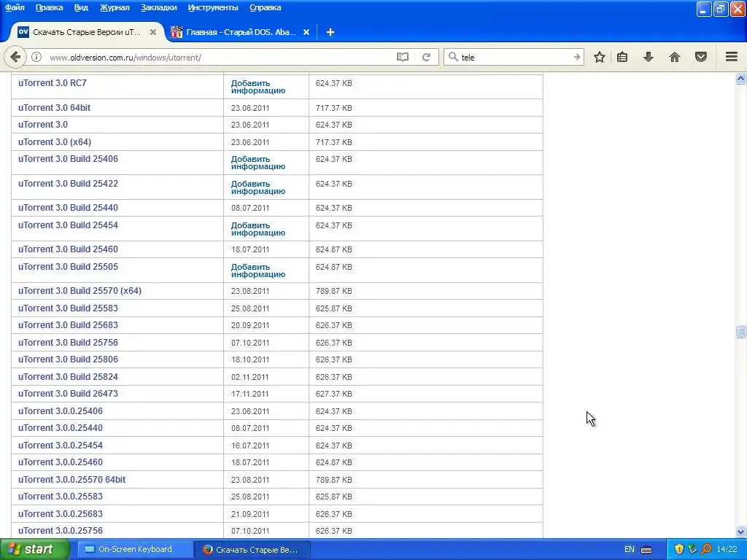Open uTorrent 3.0.0.25454 link
This screenshot has height=560, width=747.
tap(61, 446)
